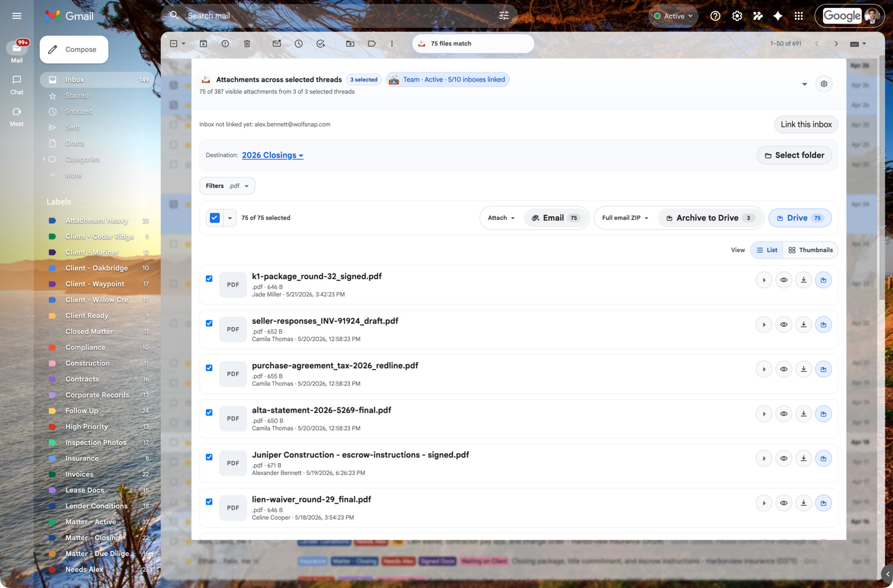Uncheck lien-waiver_round-29_final.pdf checkbox
Image resolution: width=893 pixels, height=588 pixels.
[209, 502]
